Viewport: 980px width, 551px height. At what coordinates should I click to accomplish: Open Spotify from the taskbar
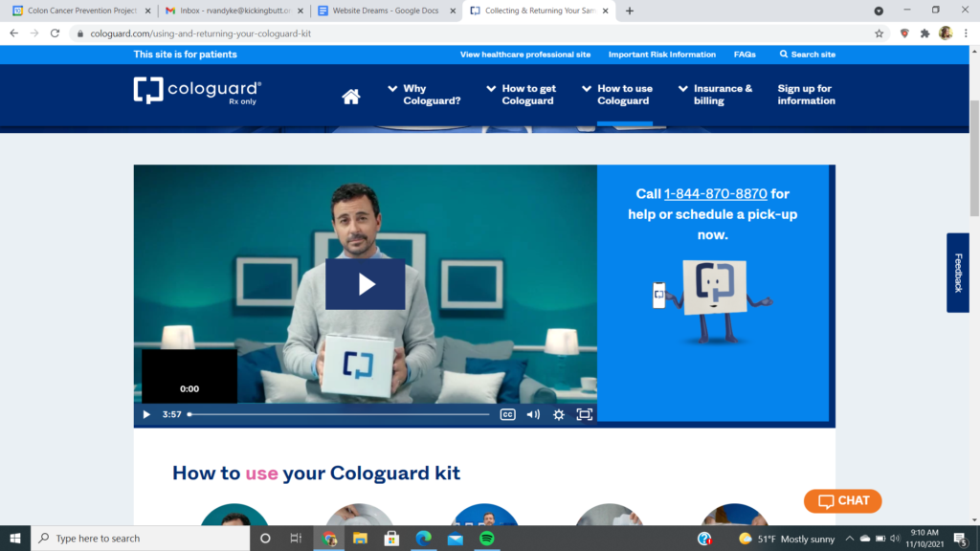pyautogui.click(x=486, y=539)
